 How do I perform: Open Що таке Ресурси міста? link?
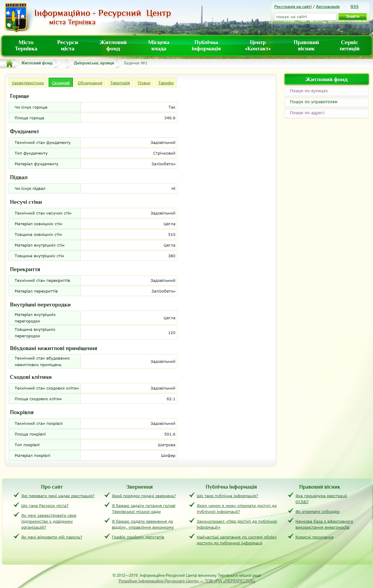pos(45,506)
